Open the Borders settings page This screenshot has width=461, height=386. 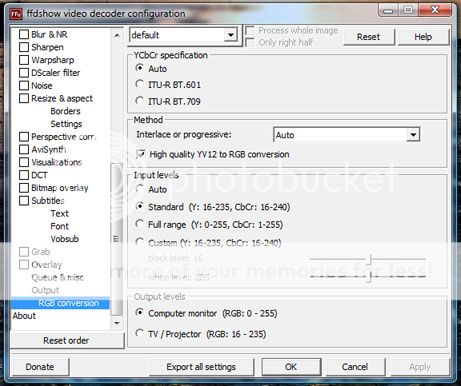pyautogui.click(x=65, y=111)
